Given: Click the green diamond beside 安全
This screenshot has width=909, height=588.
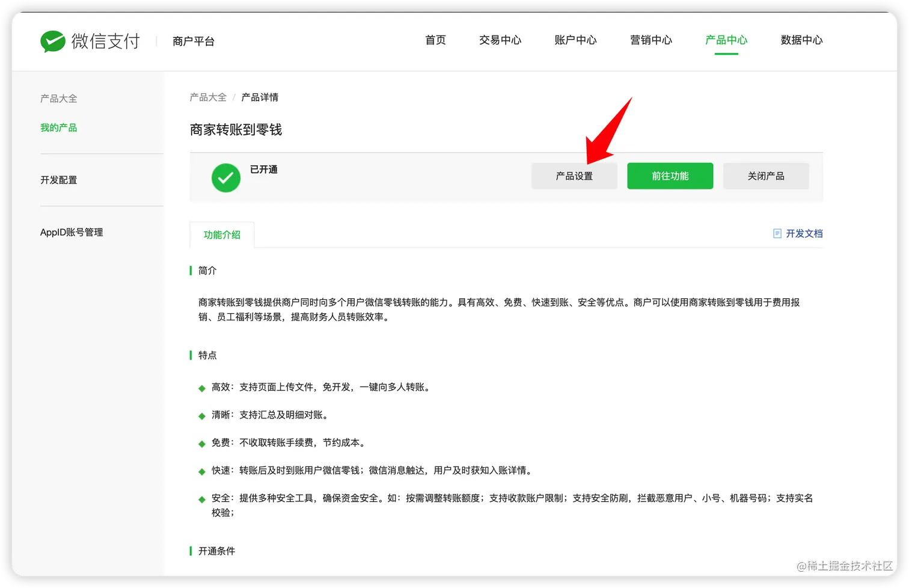Looking at the screenshot, I should tap(202, 500).
